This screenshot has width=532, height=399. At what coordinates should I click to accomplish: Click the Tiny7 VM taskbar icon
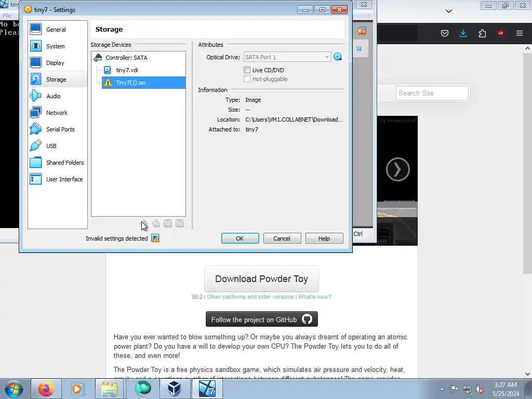207,389
